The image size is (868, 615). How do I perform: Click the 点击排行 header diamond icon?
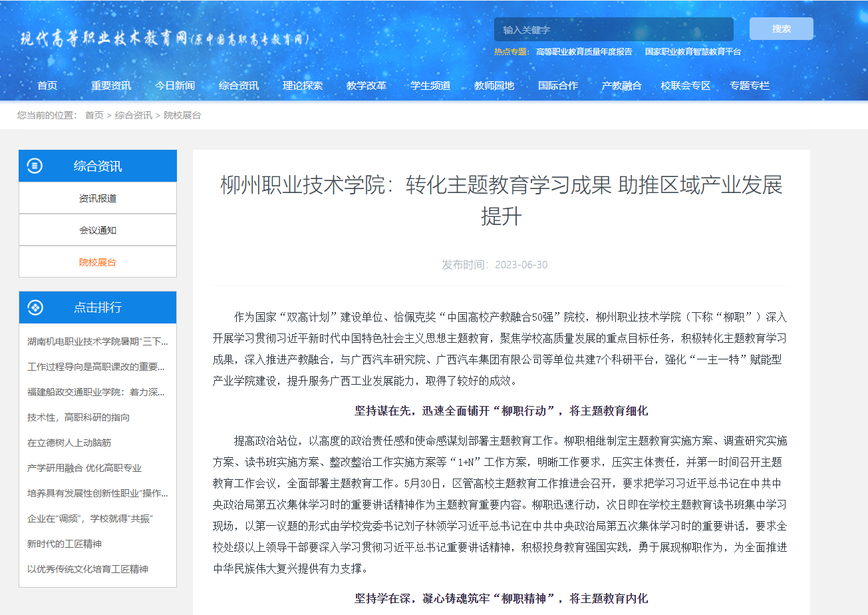pos(35,307)
